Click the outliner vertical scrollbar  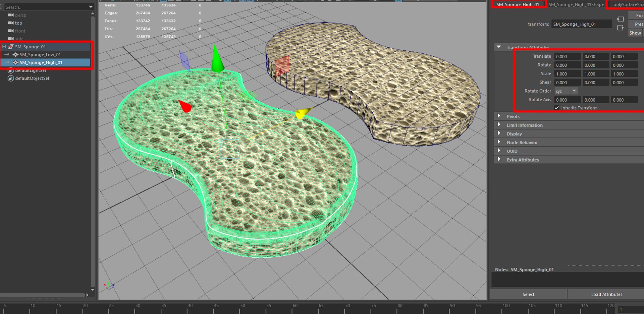(93, 151)
